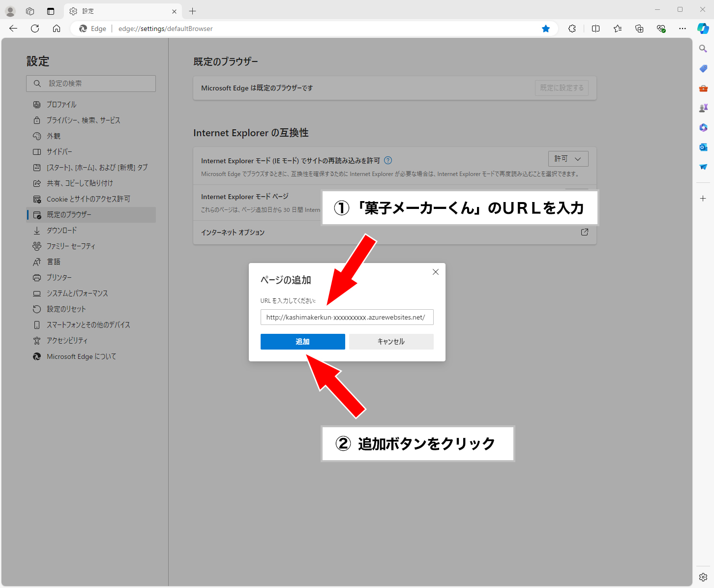The width and height of the screenshot is (714, 588).
Task: Click the sidebar Search icon
Action: coord(703,49)
